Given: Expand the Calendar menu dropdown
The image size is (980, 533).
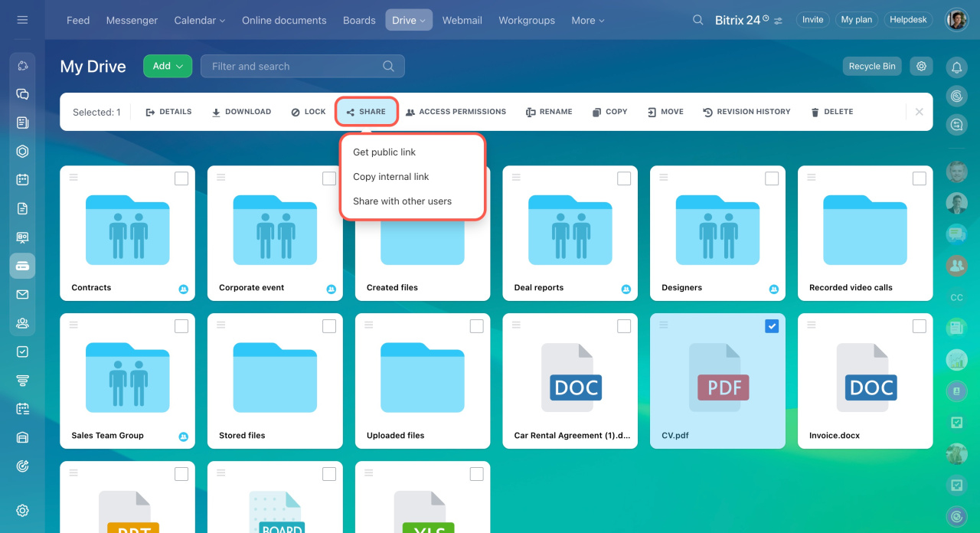Looking at the screenshot, I should [x=199, y=20].
